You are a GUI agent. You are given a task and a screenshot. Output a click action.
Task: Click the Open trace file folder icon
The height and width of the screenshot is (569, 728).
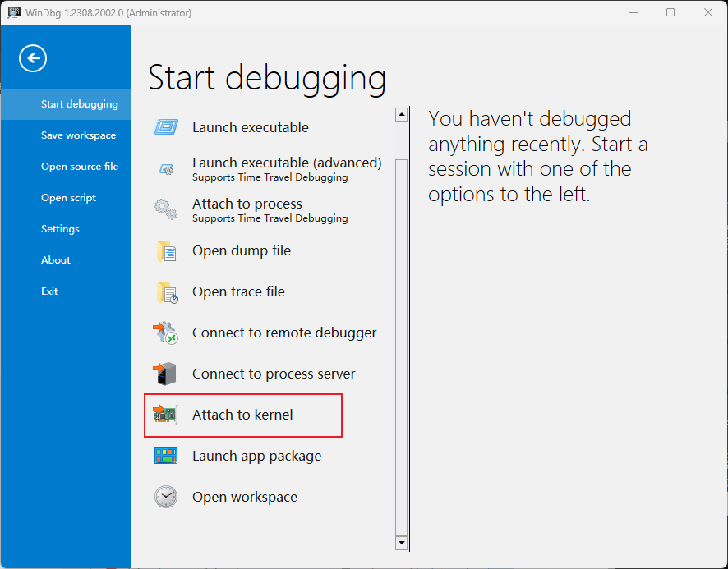pyautogui.click(x=167, y=292)
